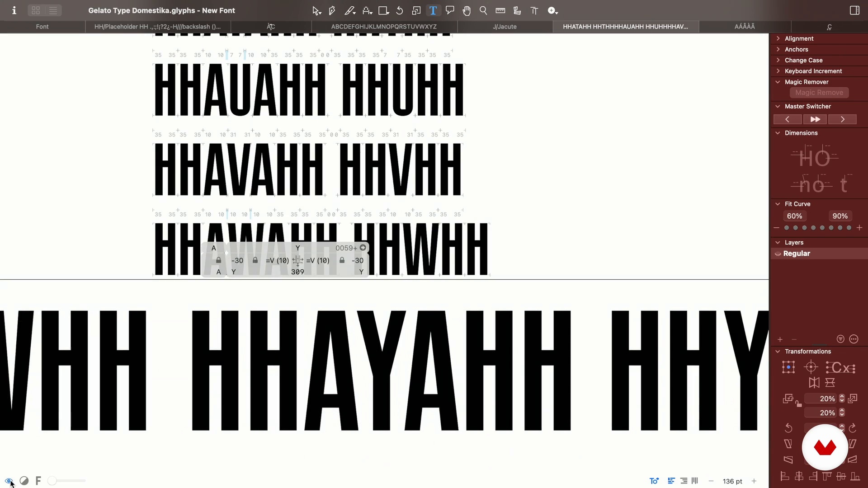Collapse the Fit Curve section
The image size is (868, 488).
pyautogui.click(x=778, y=204)
